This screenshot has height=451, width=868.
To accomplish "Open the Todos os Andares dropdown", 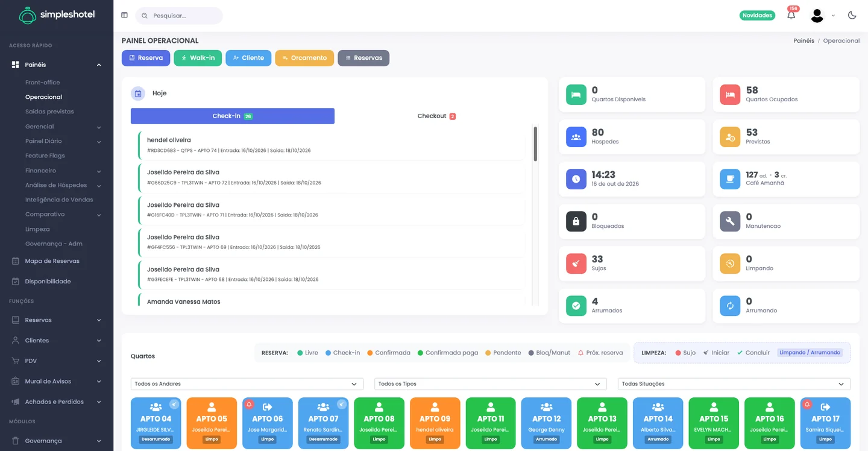I will (247, 384).
